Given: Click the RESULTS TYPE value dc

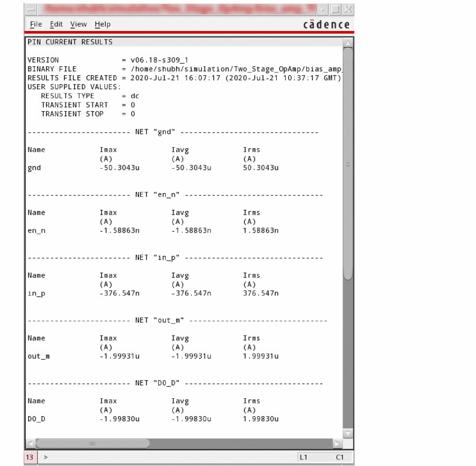Looking at the screenshot, I should pyautogui.click(x=135, y=96).
